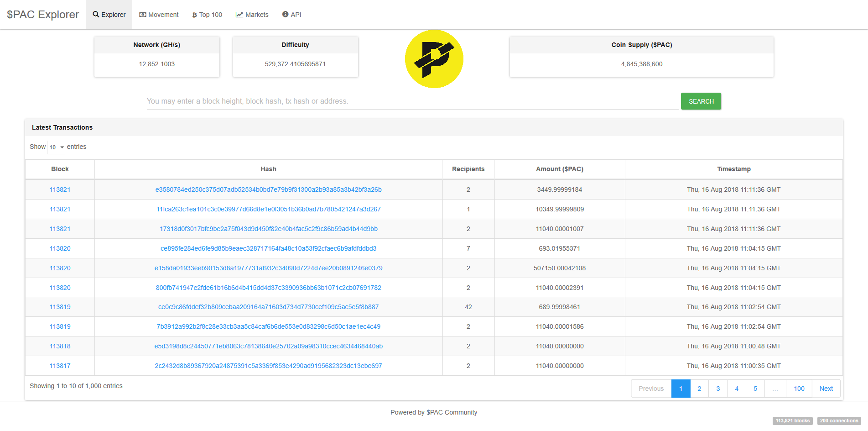This screenshot has width=868, height=431.
Task: Click the $PAC coin logo
Action: point(434,59)
